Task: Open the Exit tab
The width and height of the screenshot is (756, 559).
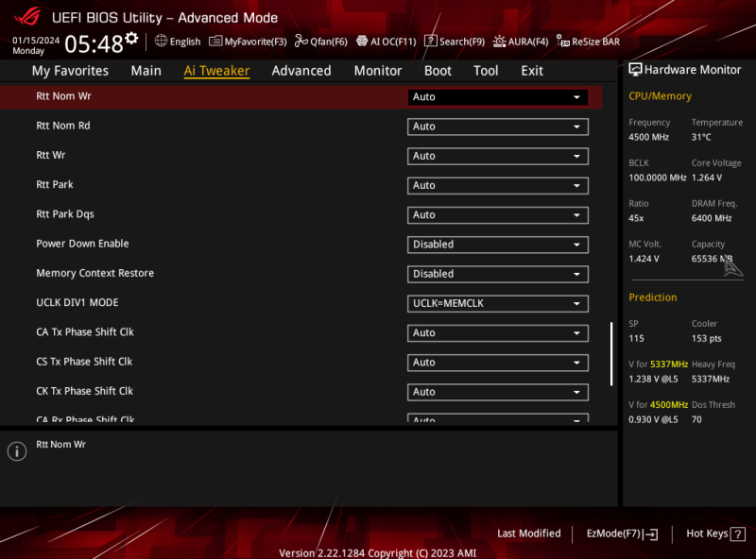Action: click(532, 71)
